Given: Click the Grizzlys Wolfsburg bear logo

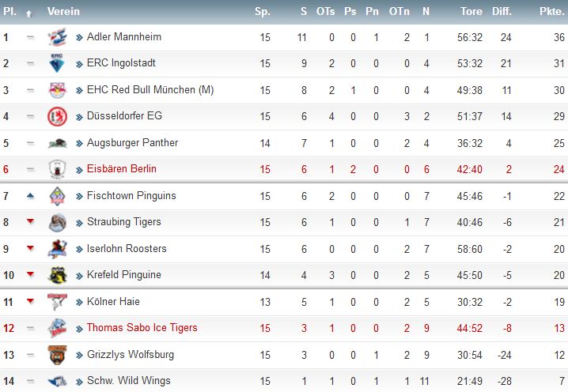Looking at the screenshot, I should 57,355.
